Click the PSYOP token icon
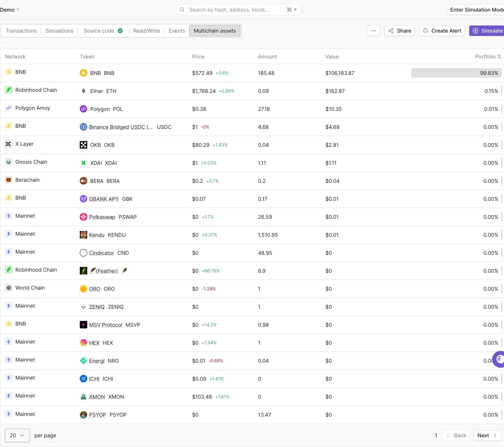This screenshot has width=504, height=447. (84, 415)
